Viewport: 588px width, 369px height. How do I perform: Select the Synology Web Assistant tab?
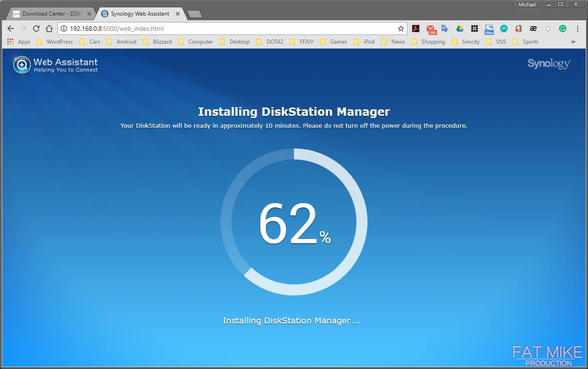pyautogui.click(x=140, y=14)
